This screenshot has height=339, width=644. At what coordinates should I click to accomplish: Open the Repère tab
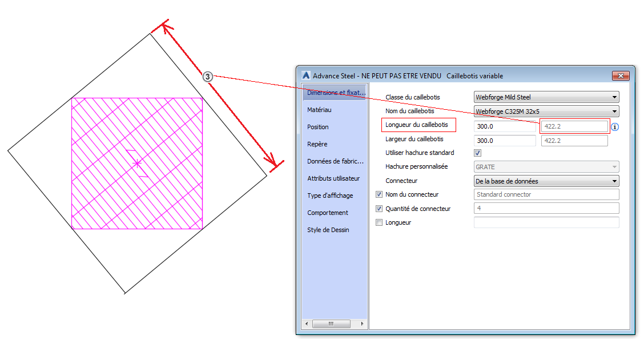tap(317, 144)
